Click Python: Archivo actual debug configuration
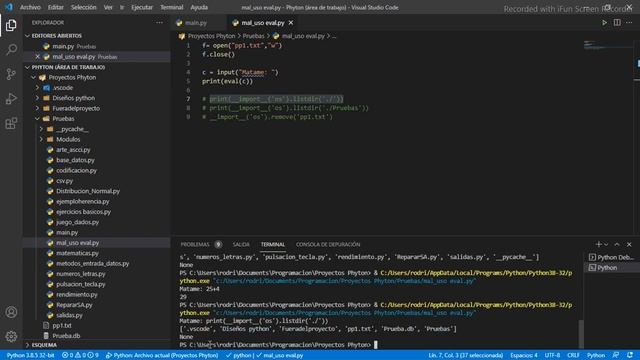 pyautogui.click(x=162, y=355)
